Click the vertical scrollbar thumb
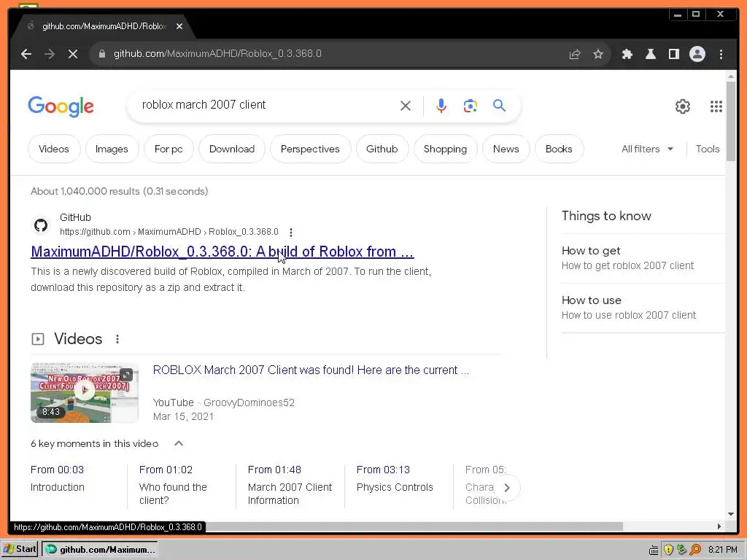 [x=731, y=121]
